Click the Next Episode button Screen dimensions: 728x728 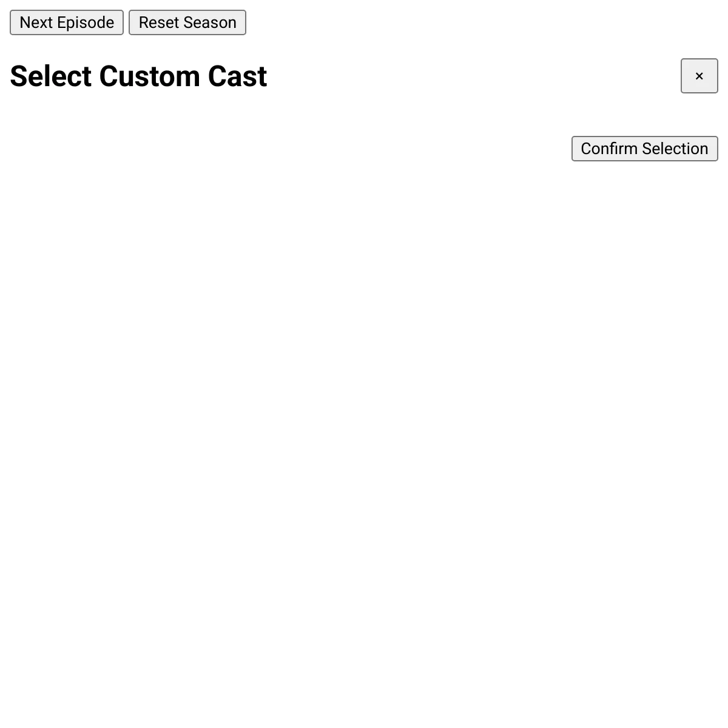(x=67, y=22)
